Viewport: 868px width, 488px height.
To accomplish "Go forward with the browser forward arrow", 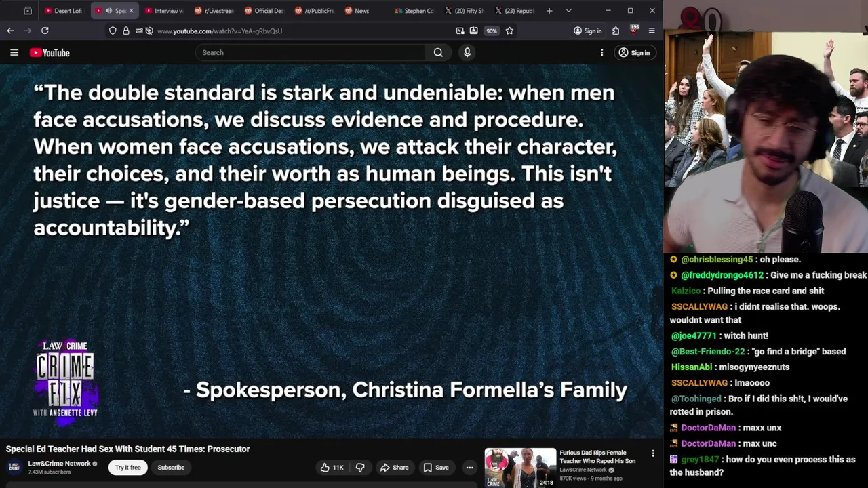I will [28, 30].
